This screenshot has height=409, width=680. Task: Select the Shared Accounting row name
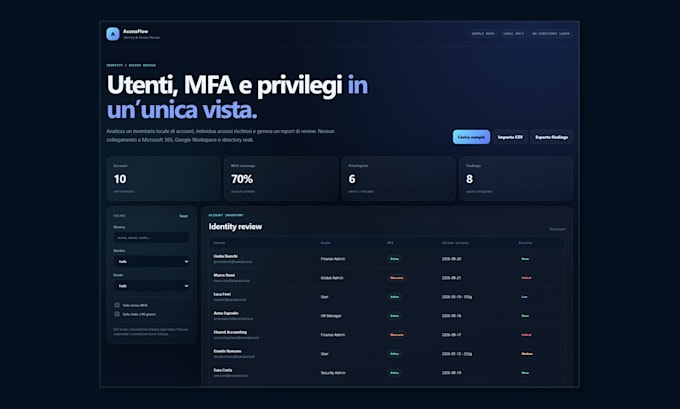[230, 332]
